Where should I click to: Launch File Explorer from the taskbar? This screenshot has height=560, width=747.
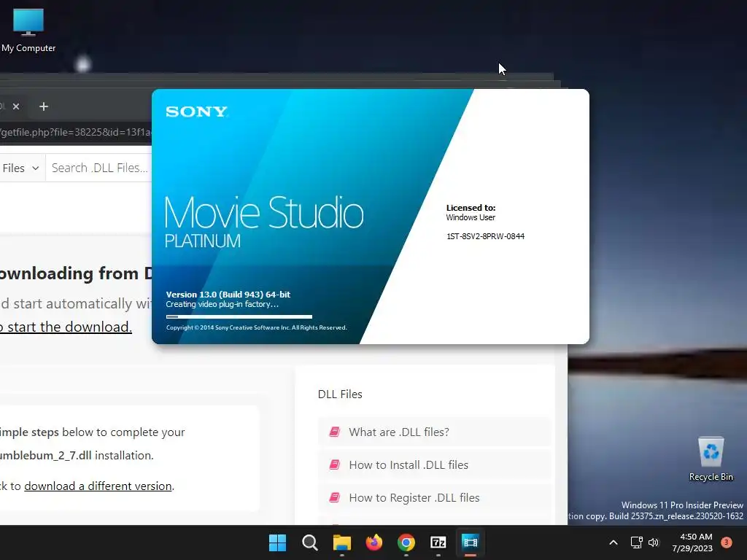pos(341,542)
